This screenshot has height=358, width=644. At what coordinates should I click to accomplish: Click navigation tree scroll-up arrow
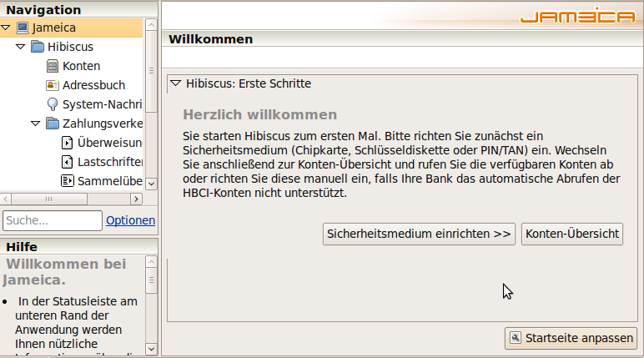pos(151,25)
